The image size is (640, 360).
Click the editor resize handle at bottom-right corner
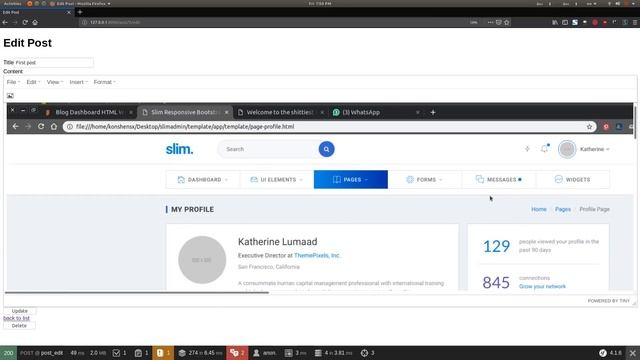pyautogui.click(x=634, y=303)
